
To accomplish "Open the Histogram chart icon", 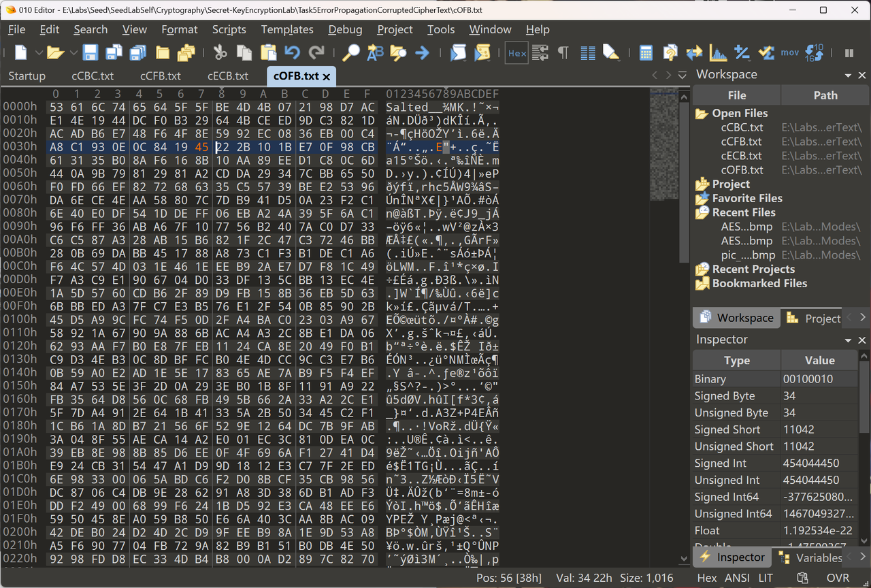I will [x=718, y=52].
